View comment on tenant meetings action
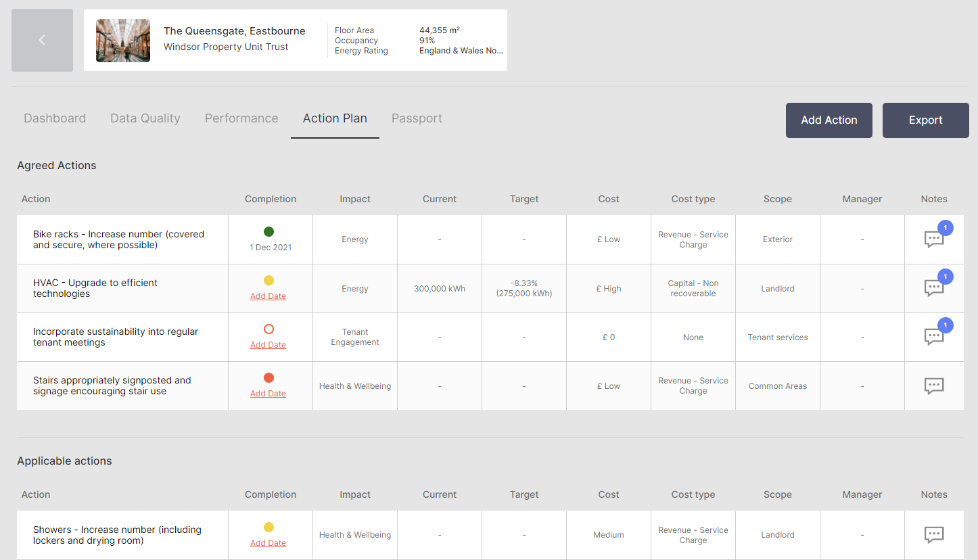The width and height of the screenshot is (978, 560). (934, 337)
